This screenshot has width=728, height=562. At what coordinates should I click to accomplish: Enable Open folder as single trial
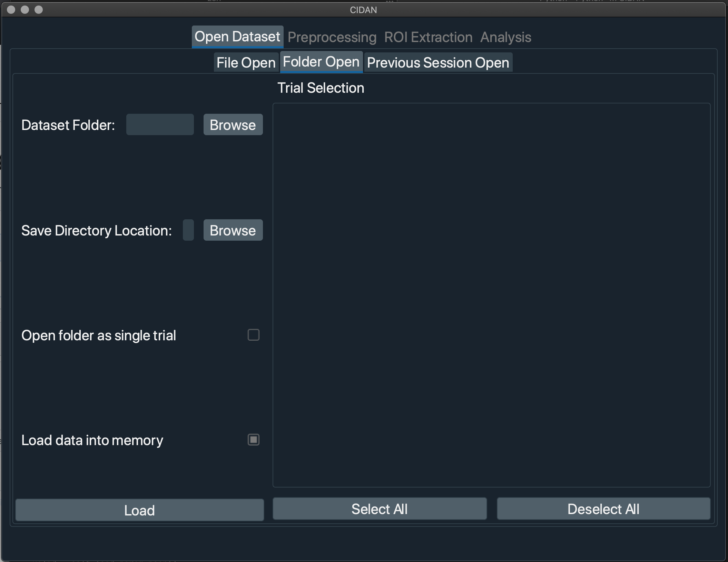[x=254, y=335]
